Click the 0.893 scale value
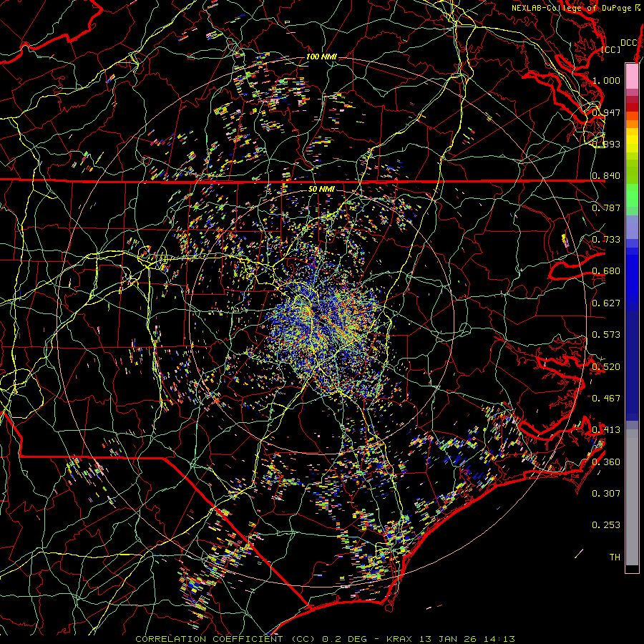Viewport: 644px width, 644px height. pyautogui.click(x=606, y=144)
